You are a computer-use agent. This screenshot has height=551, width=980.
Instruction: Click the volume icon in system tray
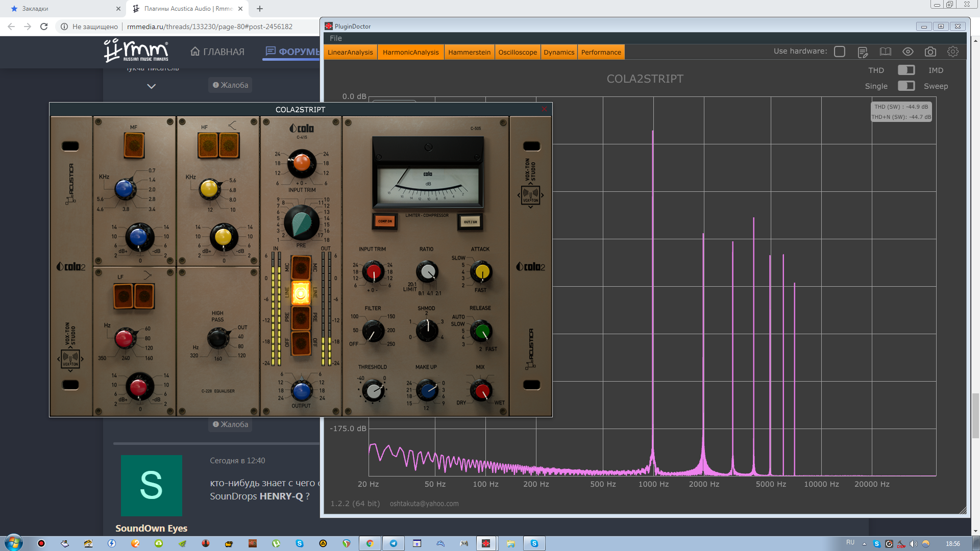point(913,544)
